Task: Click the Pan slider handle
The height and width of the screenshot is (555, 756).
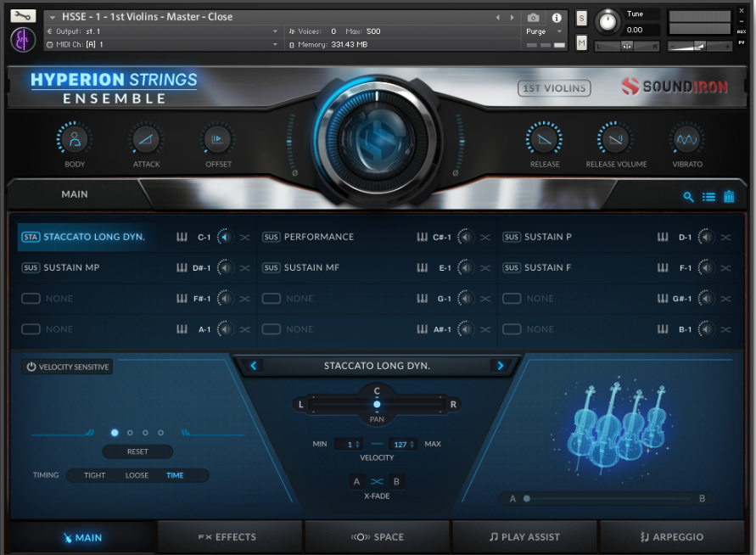Action: coord(377,404)
